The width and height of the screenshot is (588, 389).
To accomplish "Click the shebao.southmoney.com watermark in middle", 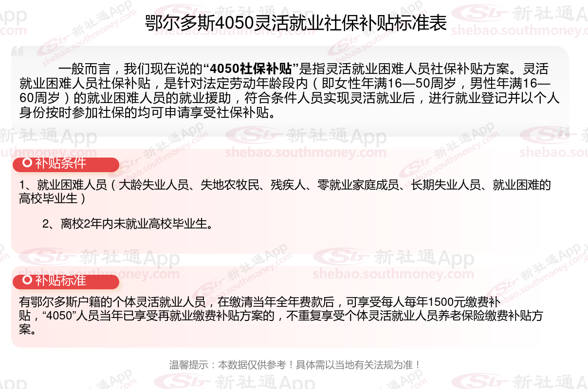I will [306, 154].
